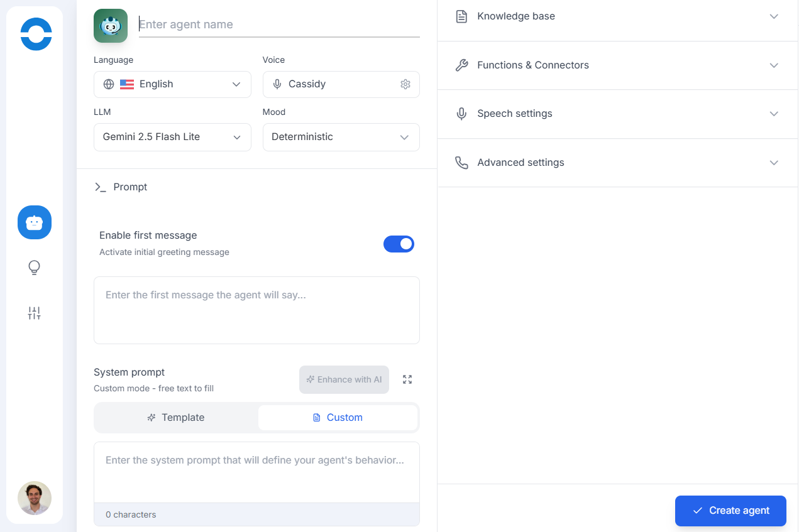Open the Mood dropdown showing Deterministic
Viewport: 799px width, 532px height.
tap(341, 137)
